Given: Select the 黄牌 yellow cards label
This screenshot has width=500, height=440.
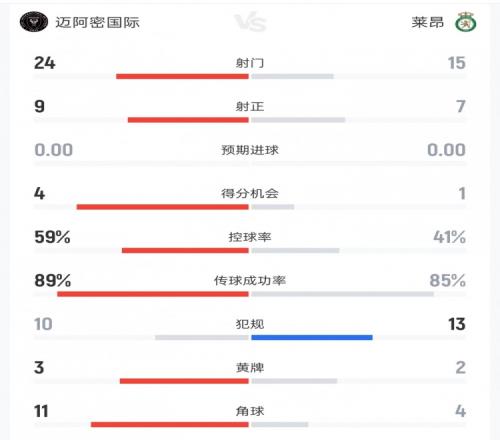Looking at the screenshot, I should [250, 368].
